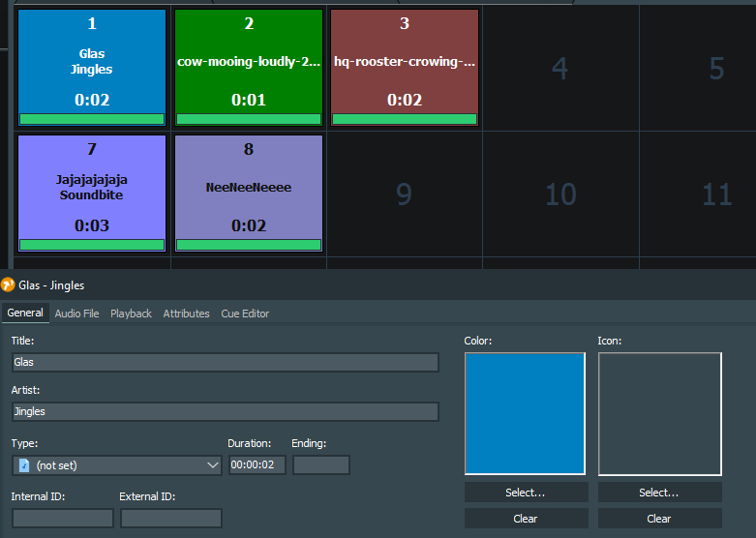
Task: Select empty cart slot 4
Action: click(560, 68)
